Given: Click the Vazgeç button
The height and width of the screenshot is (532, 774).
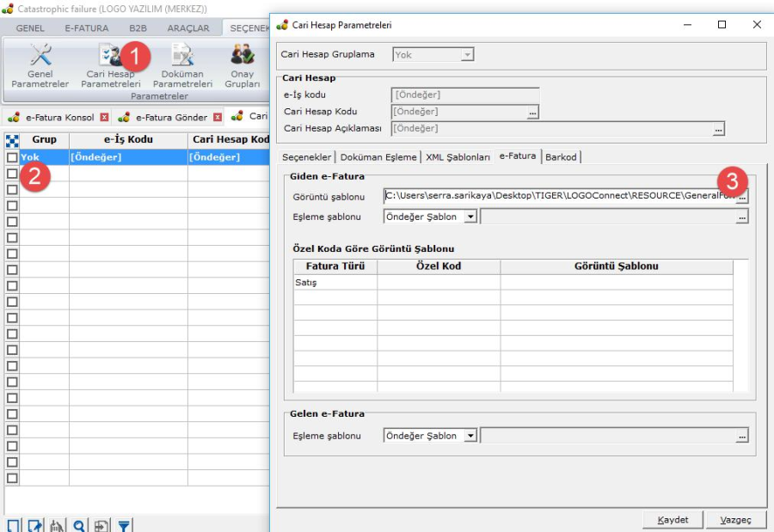Looking at the screenshot, I should [x=735, y=520].
